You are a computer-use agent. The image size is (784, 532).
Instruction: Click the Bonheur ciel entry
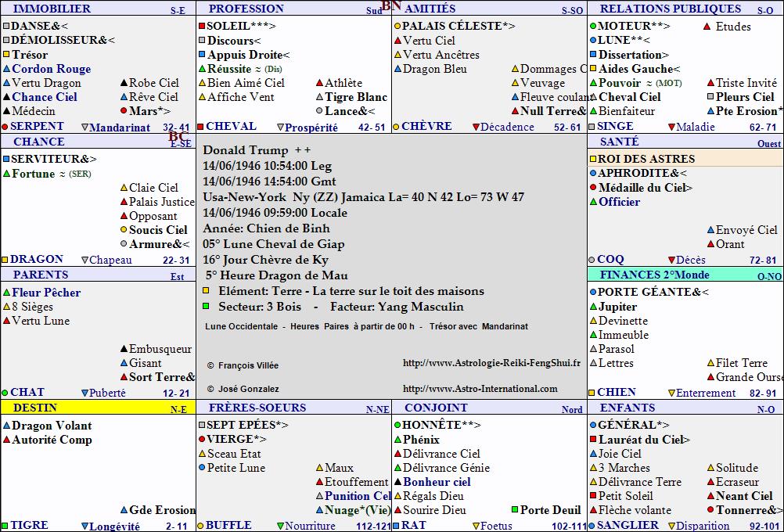point(437,482)
